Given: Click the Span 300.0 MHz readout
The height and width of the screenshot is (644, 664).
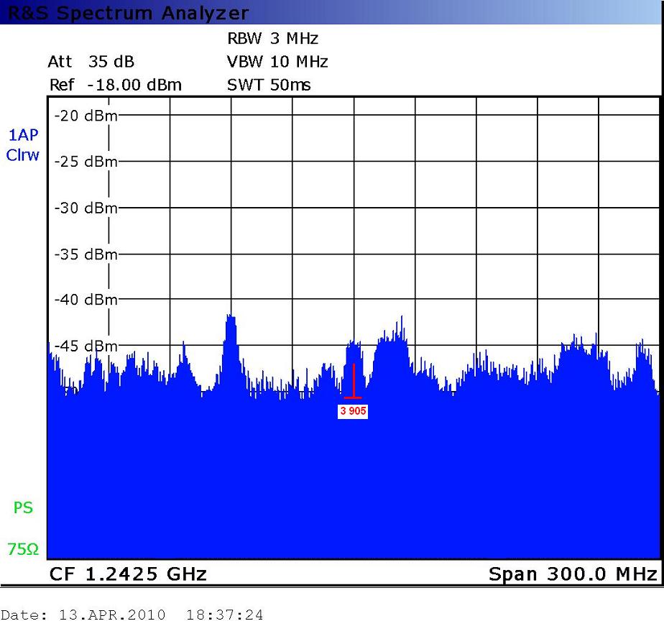Looking at the screenshot, I should click(572, 574).
